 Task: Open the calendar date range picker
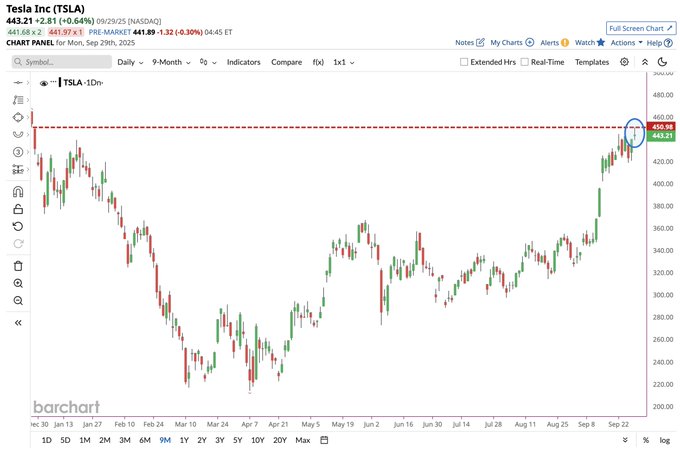[x=324, y=440]
